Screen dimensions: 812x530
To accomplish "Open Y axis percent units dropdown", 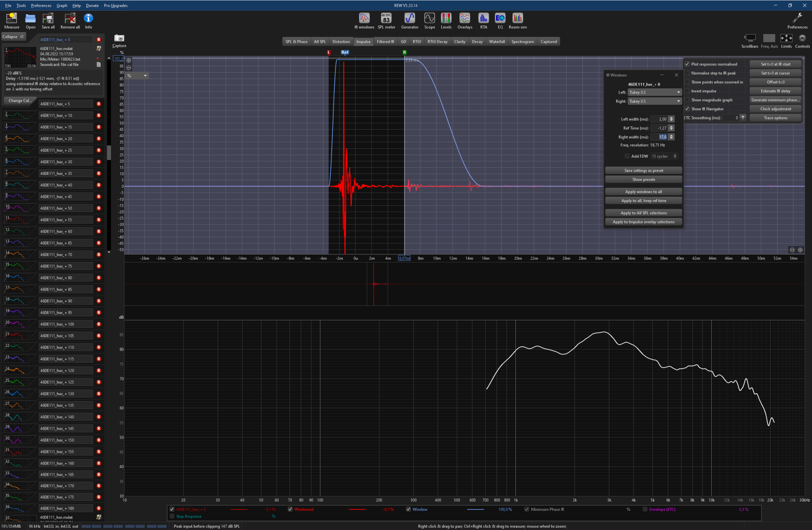I will (x=137, y=75).
